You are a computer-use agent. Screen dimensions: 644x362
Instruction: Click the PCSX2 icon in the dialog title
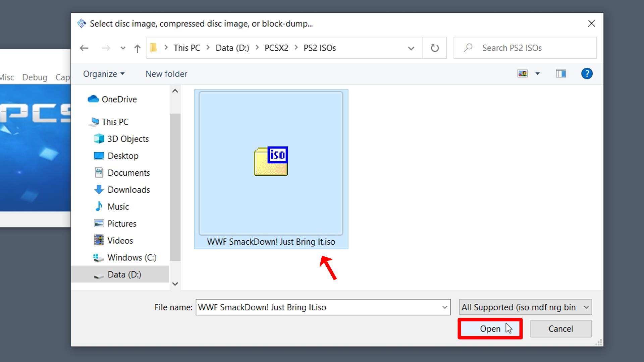(81, 23)
